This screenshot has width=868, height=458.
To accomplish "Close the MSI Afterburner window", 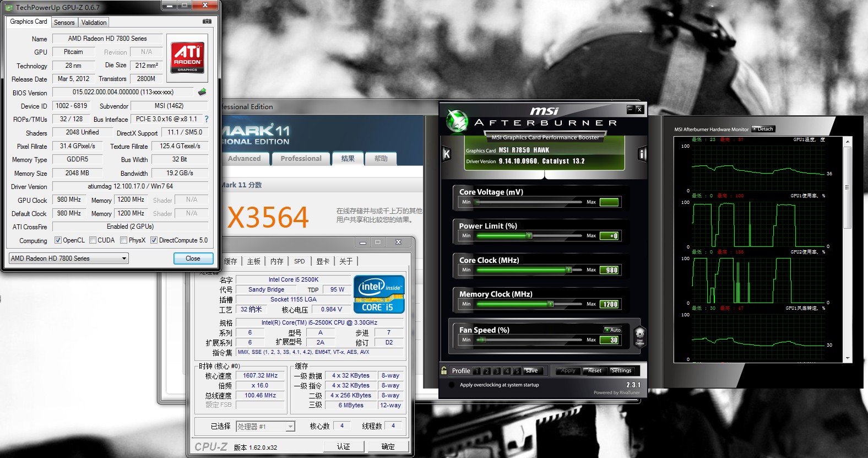I will [x=639, y=109].
